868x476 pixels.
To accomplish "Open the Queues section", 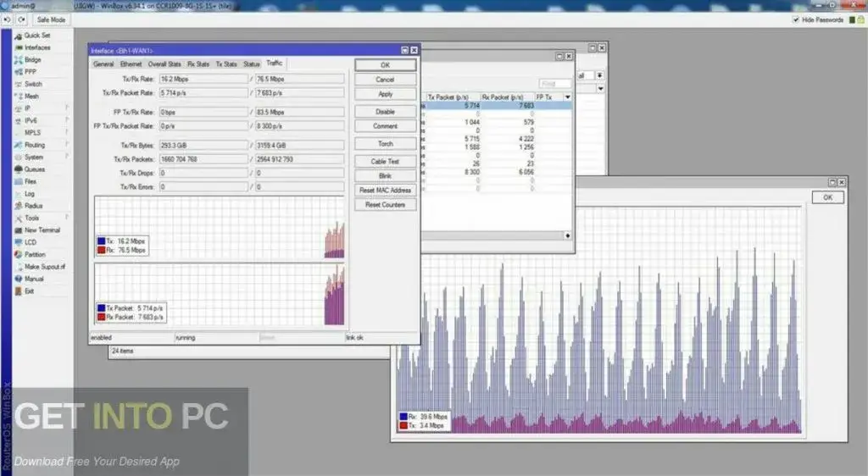I will tap(34, 169).
